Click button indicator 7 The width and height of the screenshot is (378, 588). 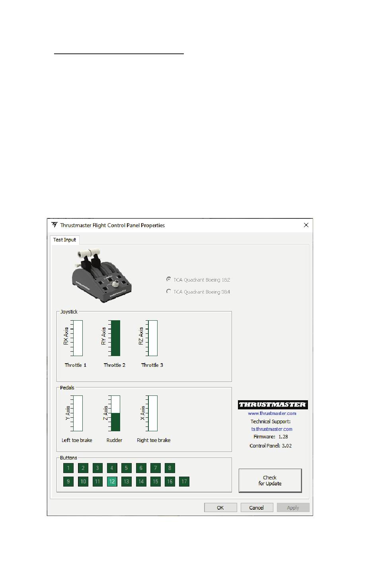click(155, 468)
